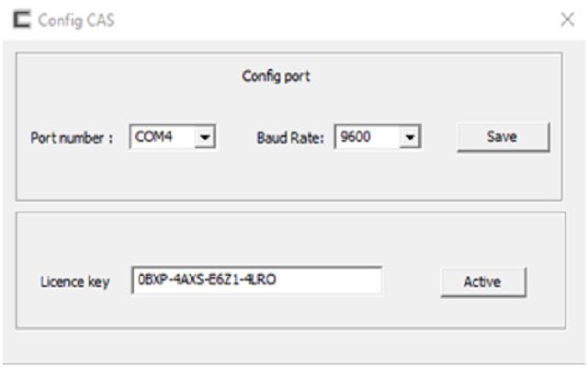Screen dimensions: 588x368
Task: Click the 9600 value in baud combo box
Action: coord(356,137)
